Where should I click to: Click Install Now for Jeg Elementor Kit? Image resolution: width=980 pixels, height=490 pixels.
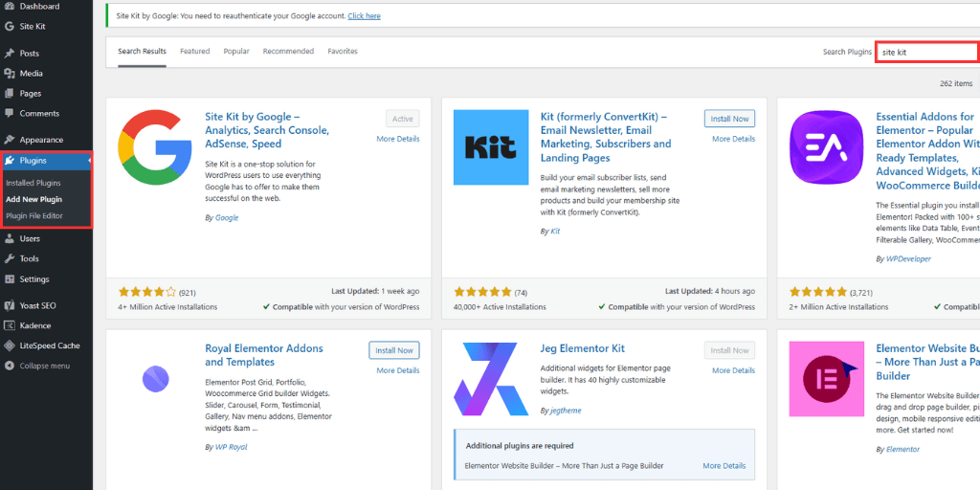[729, 350]
